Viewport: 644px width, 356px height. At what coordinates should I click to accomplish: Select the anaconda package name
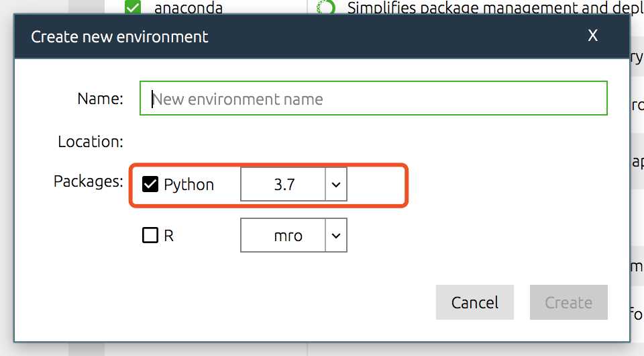tap(188, 9)
